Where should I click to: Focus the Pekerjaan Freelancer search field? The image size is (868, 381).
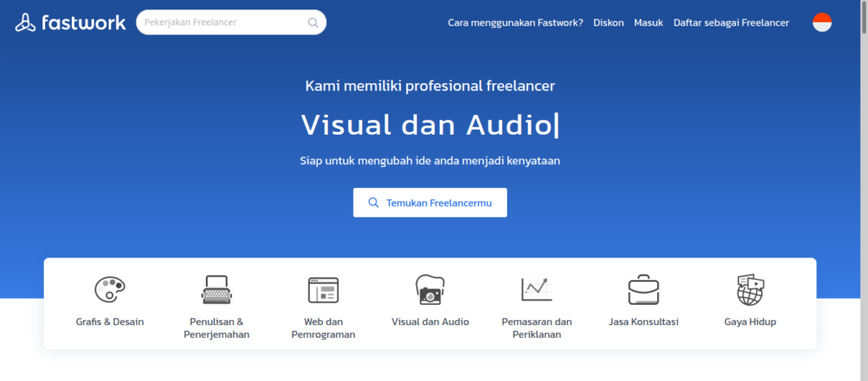coord(231,23)
